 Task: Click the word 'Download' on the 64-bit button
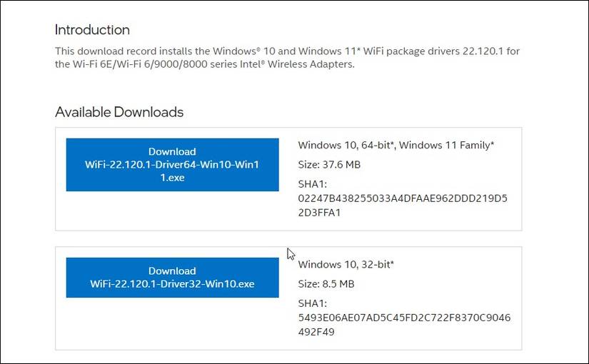(172, 151)
